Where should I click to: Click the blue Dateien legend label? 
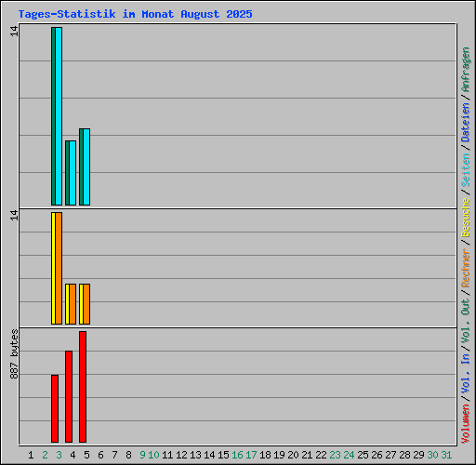point(466,123)
